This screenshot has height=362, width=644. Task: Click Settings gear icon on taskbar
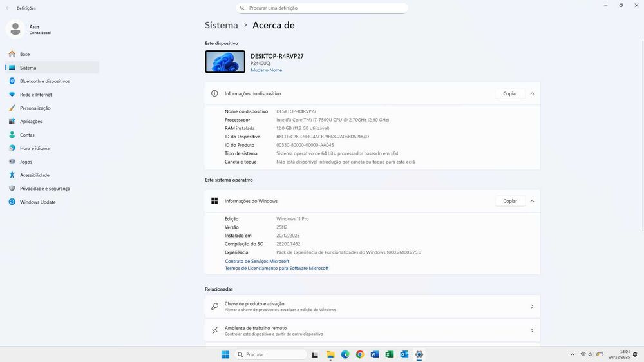click(x=419, y=354)
